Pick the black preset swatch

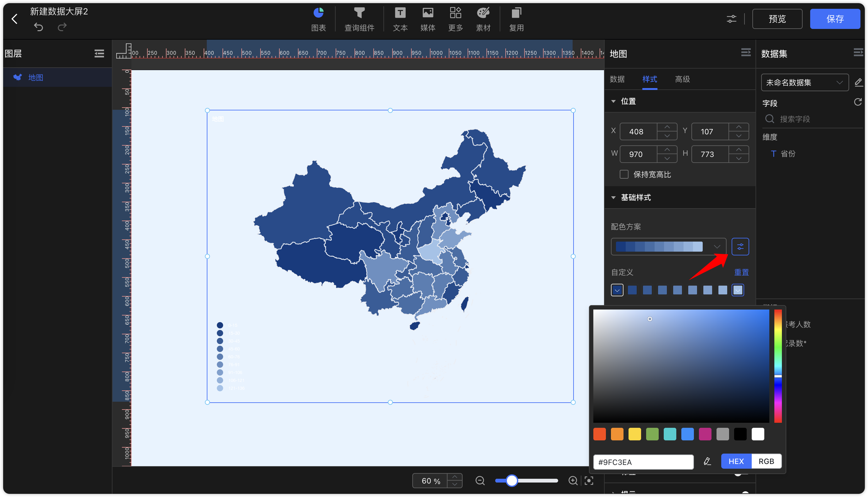pyautogui.click(x=740, y=434)
